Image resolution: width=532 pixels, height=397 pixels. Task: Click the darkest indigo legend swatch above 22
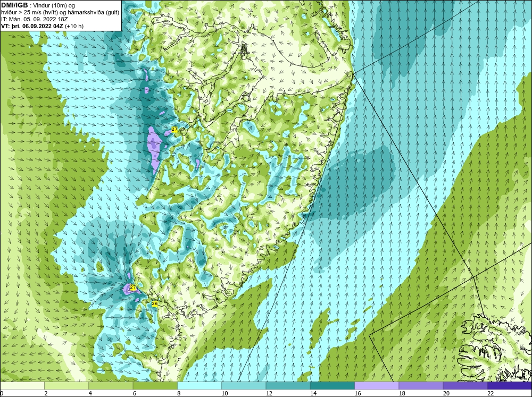510,386
